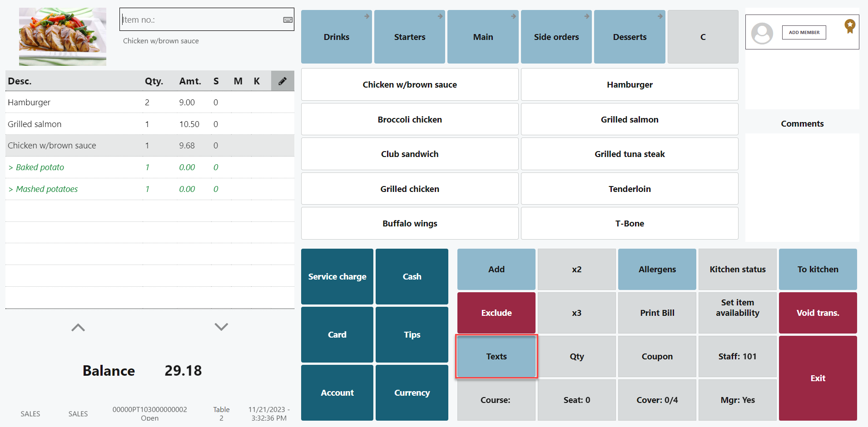Viewport: 868px width, 427px height.
Task: Add Buffalo wings to the order
Action: (x=410, y=224)
